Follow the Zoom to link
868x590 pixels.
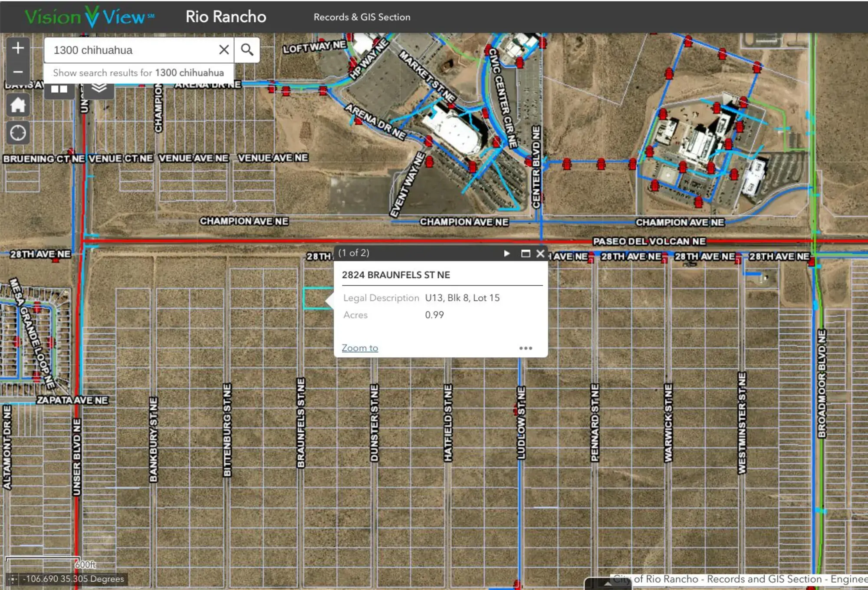coord(359,348)
